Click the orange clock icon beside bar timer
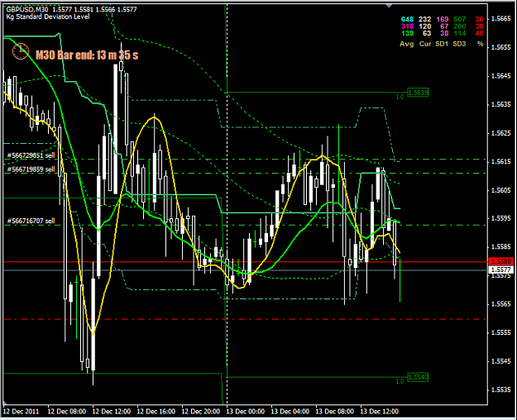517x420 pixels. pos(21,51)
